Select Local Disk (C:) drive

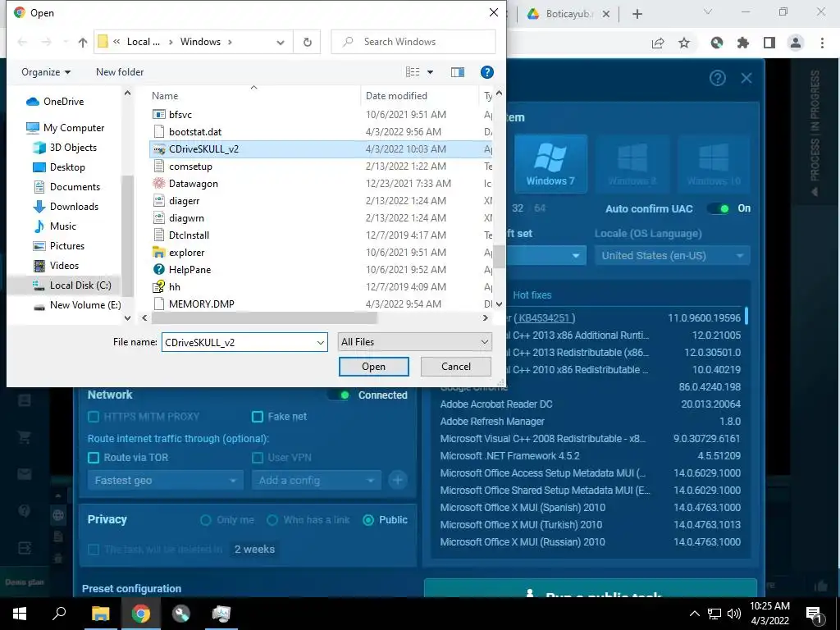click(72, 285)
